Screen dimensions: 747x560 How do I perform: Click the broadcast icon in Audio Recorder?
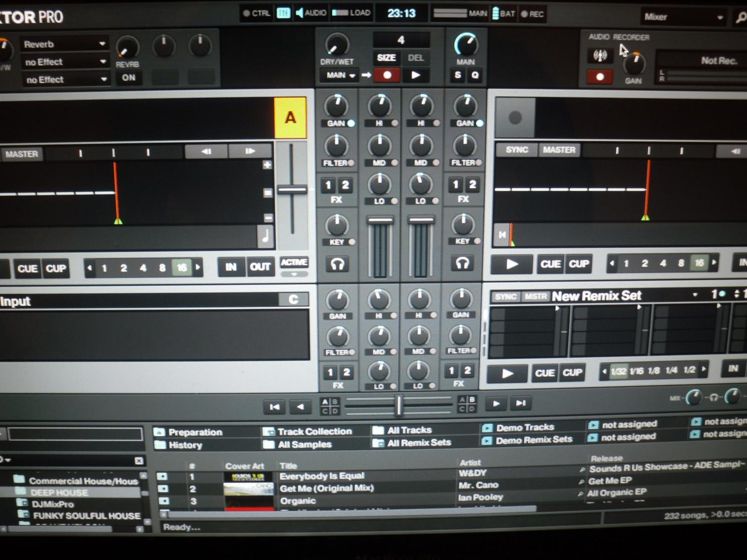click(600, 55)
